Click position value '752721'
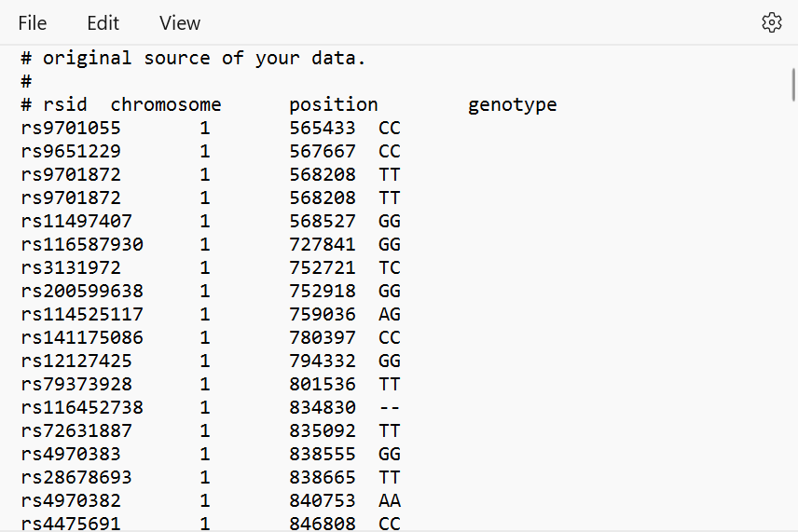The width and height of the screenshot is (798, 532). click(x=323, y=268)
